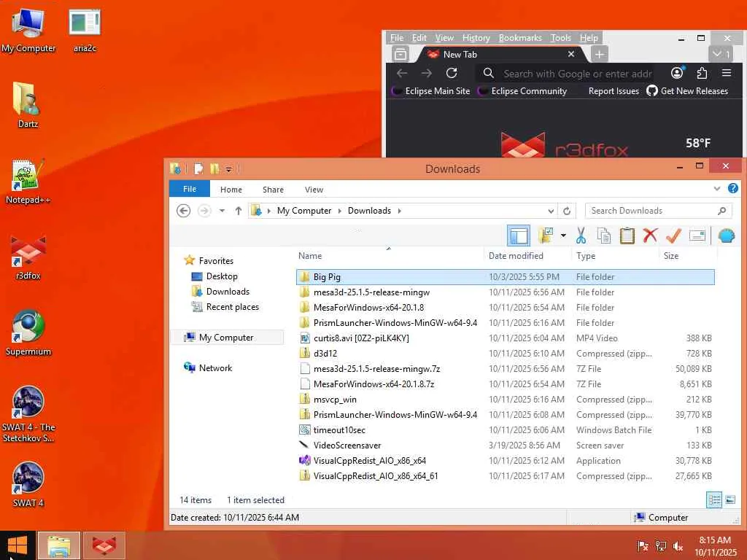
Task: Click the Up arrow in Explorer
Action: pos(239,211)
